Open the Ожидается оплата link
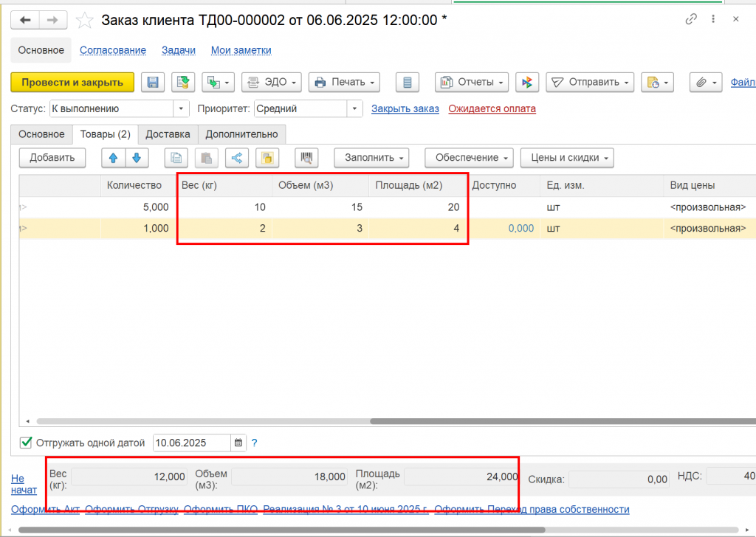This screenshot has height=537, width=756. [492, 109]
